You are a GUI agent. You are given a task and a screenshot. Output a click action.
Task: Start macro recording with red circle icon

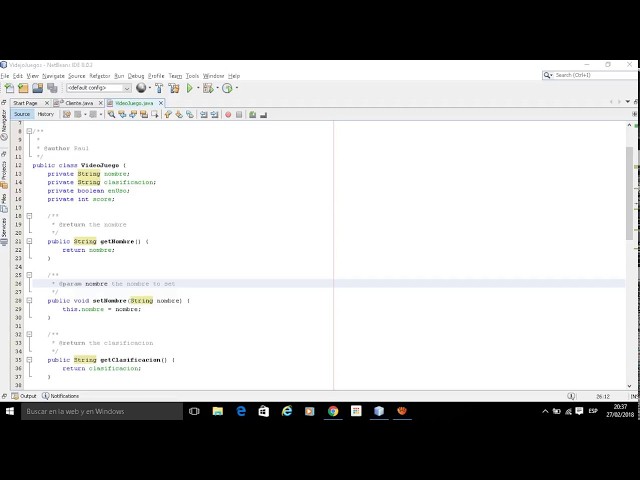pyautogui.click(x=228, y=115)
